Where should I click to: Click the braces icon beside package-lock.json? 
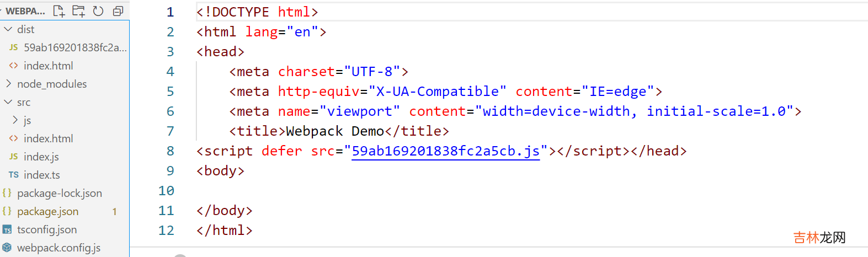click(x=7, y=193)
